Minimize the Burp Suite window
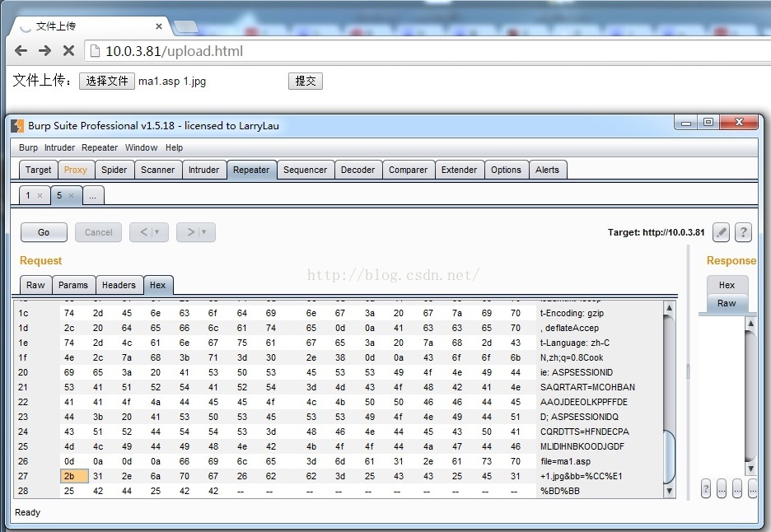 (686, 122)
